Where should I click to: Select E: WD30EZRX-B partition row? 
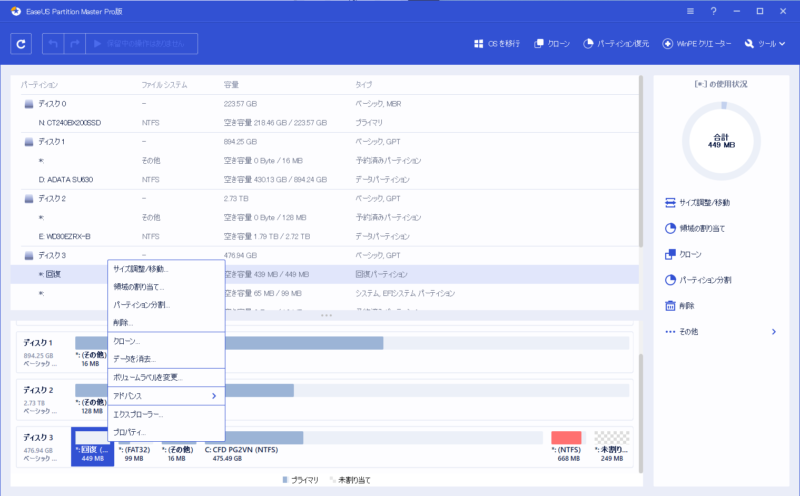(324, 236)
